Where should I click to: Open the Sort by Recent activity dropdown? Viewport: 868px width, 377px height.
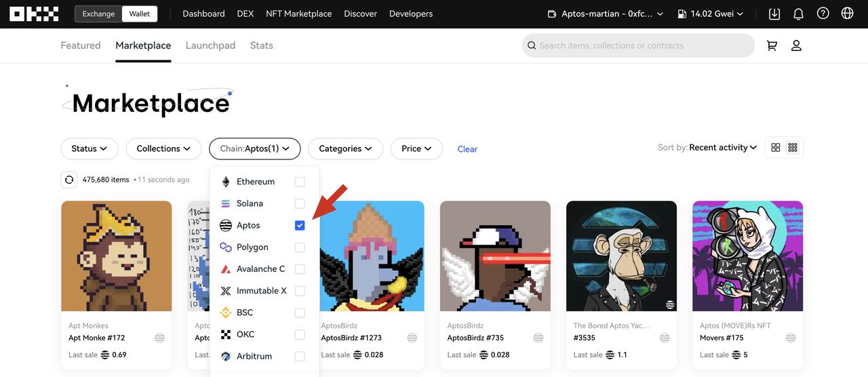click(722, 148)
